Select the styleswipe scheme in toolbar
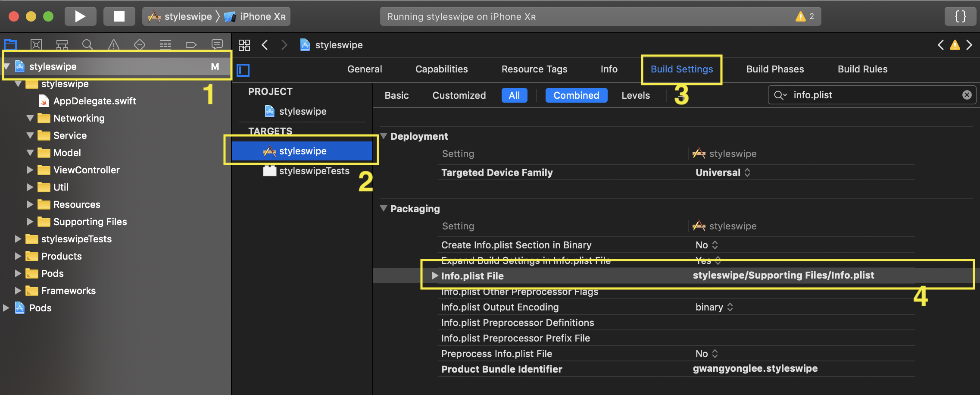Image resolution: width=980 pixels, height=395 pixels. click(x=180, y=16)
